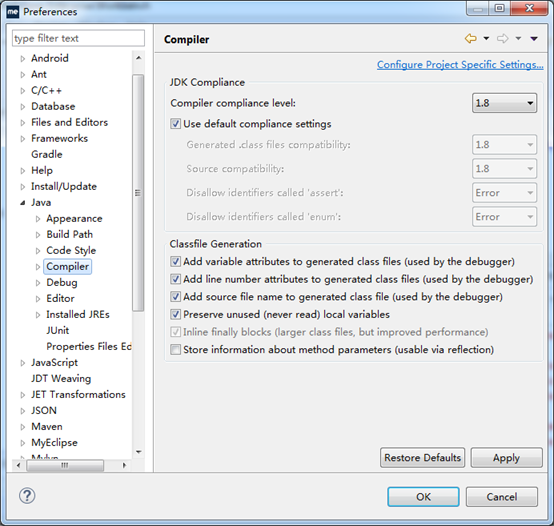The image size is (554, 526).
Task: Expand the Install/Update tree node
Action: (x=23, y=187)
